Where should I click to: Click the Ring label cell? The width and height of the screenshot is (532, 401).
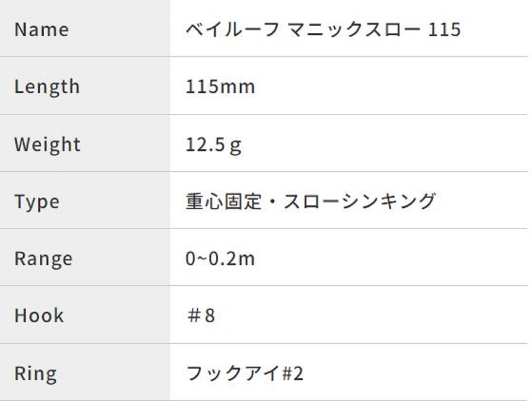35,373
